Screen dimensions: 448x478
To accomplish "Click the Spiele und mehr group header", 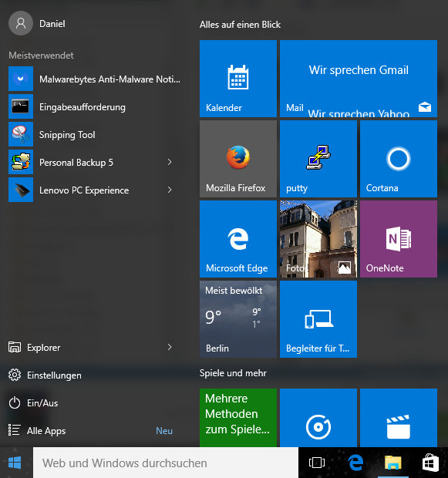I will (233, 373).
